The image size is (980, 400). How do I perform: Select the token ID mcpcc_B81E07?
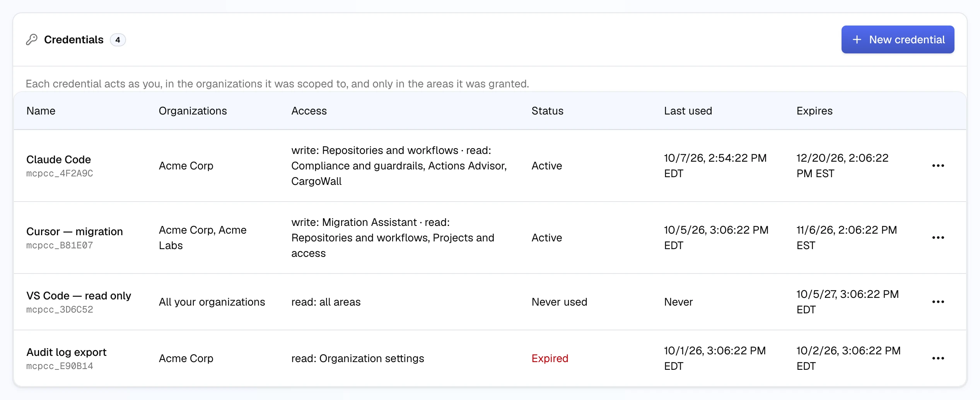click(60, 245)
